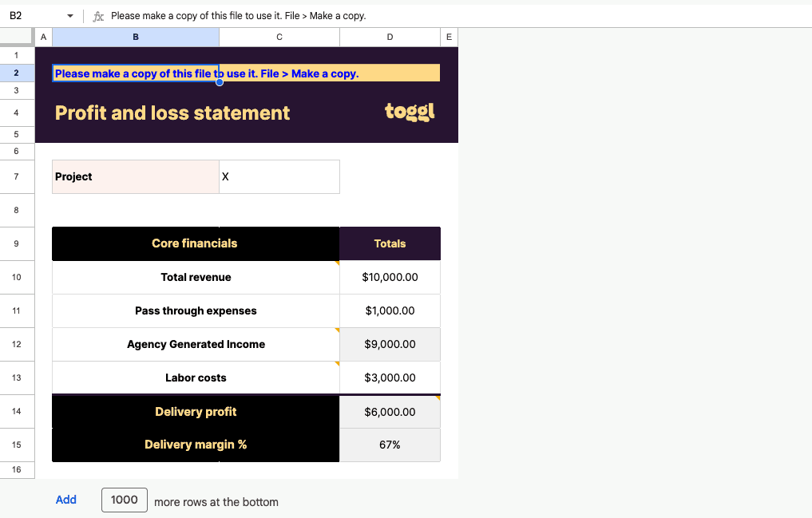This screenshot has height=518, width=812.
Task: Select the Total revenue label cell
Action: point(196,277)
